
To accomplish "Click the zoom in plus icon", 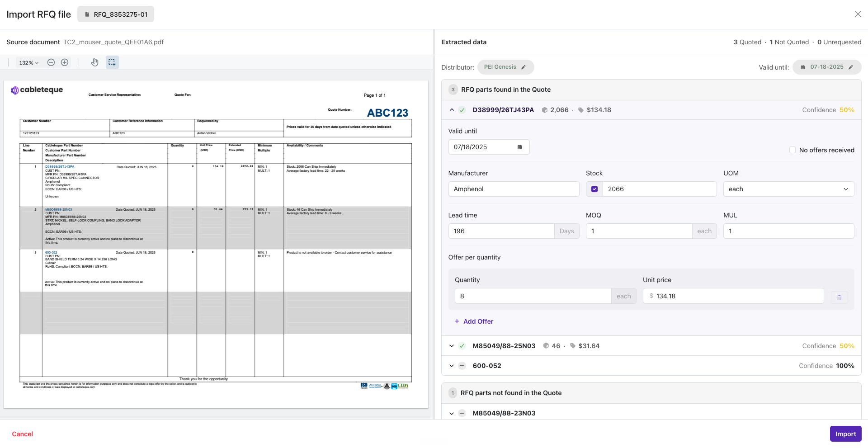I will click(x=65, y=62).
